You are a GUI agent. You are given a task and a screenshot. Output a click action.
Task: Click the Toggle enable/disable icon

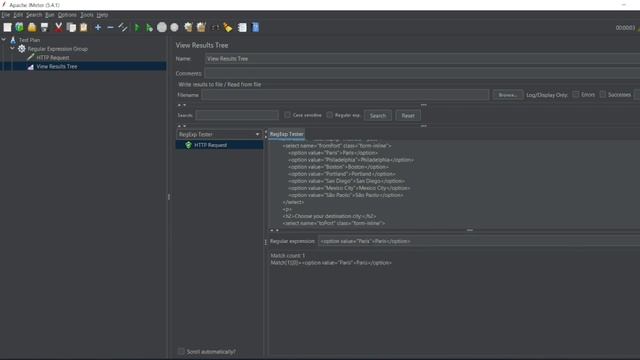[x=122, y=27]
